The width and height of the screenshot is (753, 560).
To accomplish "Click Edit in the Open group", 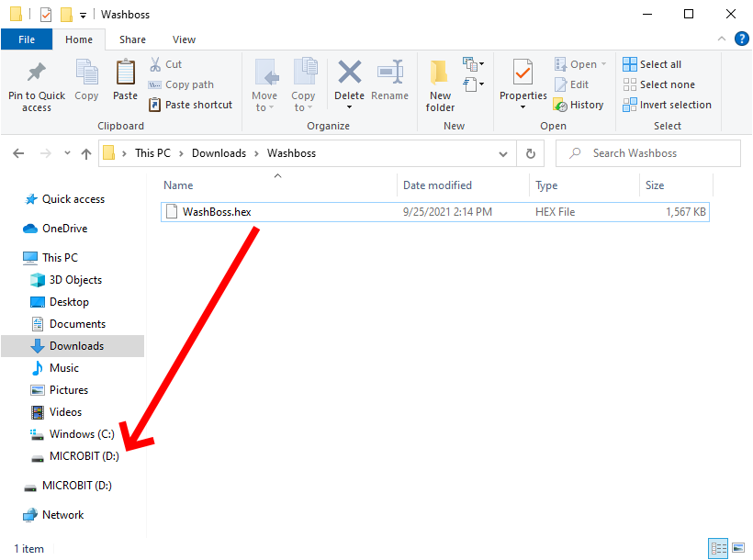I will click(571, 84).
